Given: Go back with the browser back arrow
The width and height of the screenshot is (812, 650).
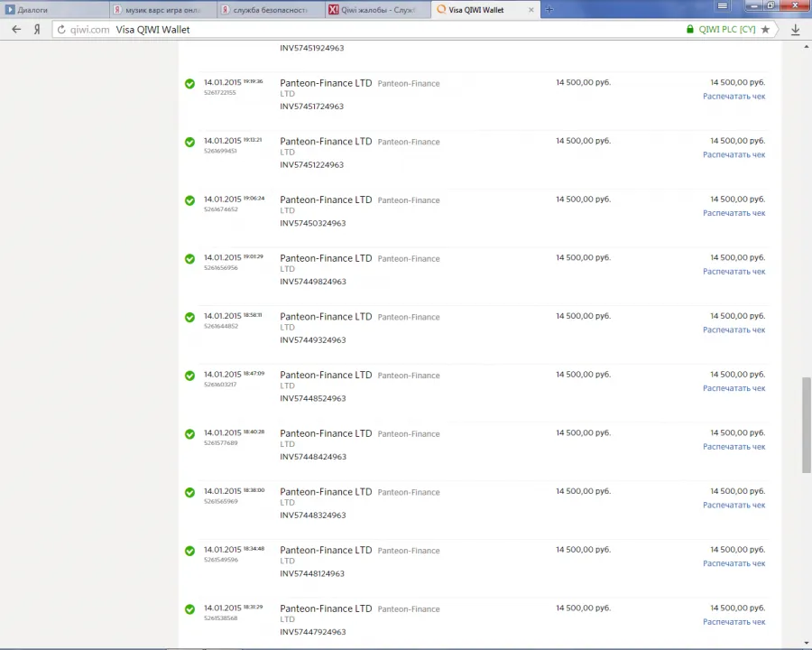Looking at the screenshot, I should (16, 30).
